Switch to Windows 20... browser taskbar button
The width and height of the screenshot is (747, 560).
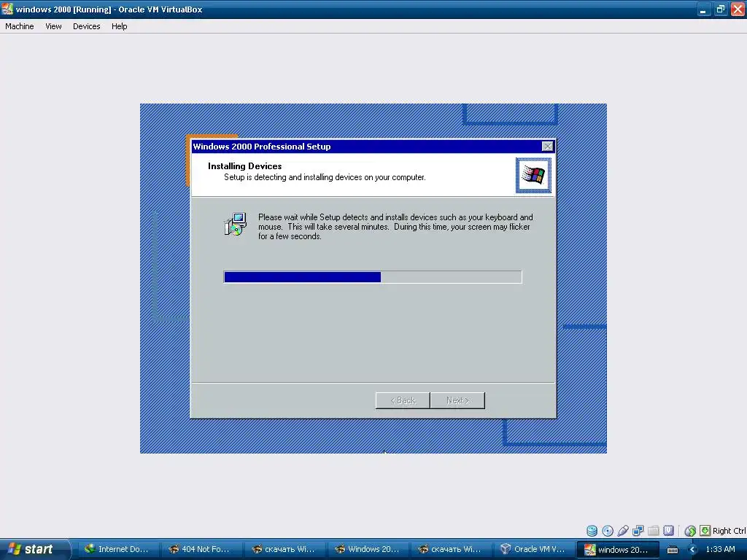click(x=367, y=549)
